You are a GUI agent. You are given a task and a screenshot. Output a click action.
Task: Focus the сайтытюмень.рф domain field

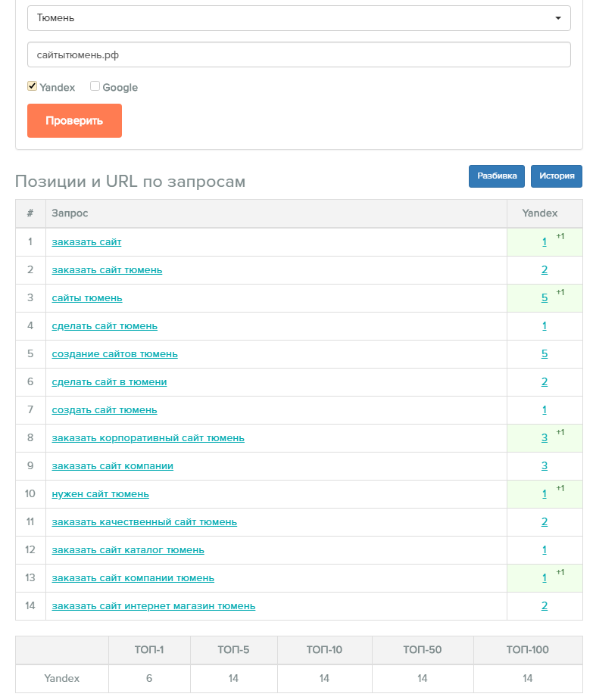point(298,54)
